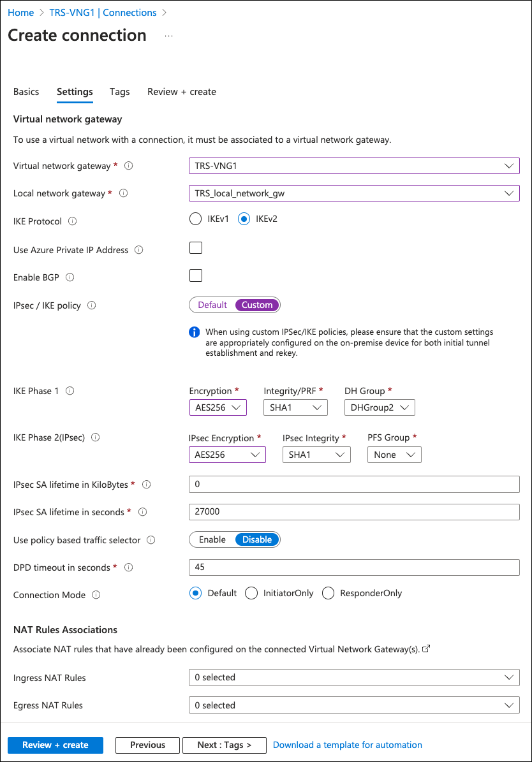Click info icon next to Enable BGP
The width and height of the screenshot is (532, 762).
70,277
